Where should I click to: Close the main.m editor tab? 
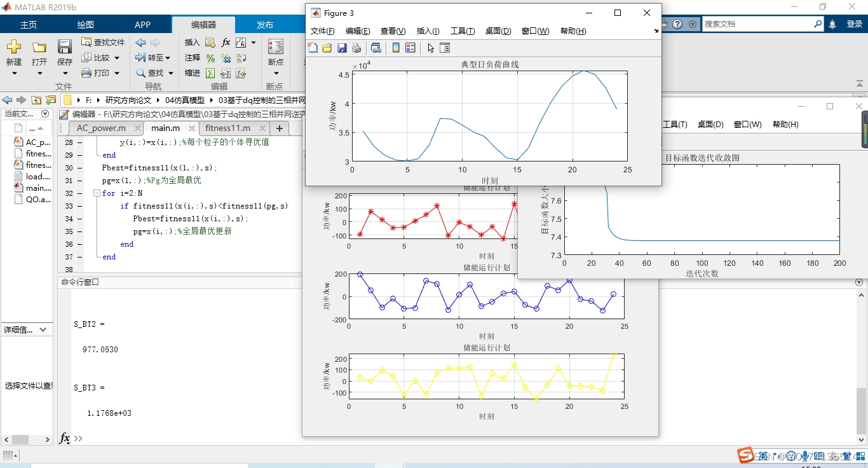191,128
